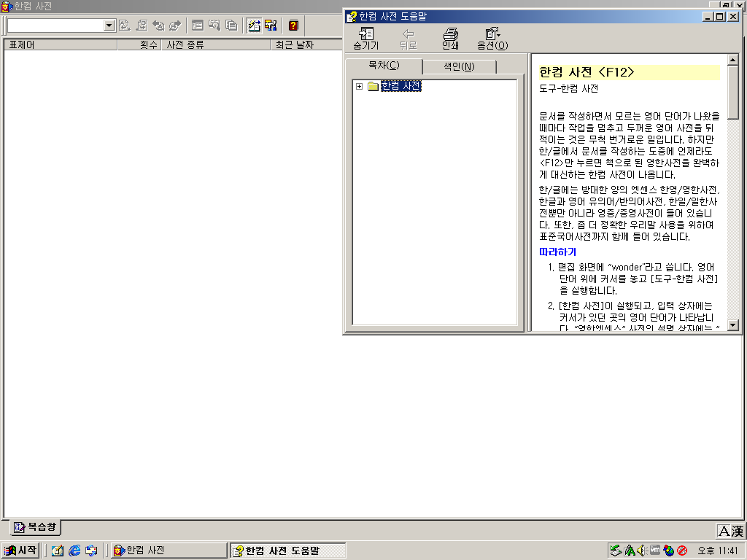747x560 pixels.
Task: Click 뒤로 back button in help toolbar
Action: coord(409,38)
